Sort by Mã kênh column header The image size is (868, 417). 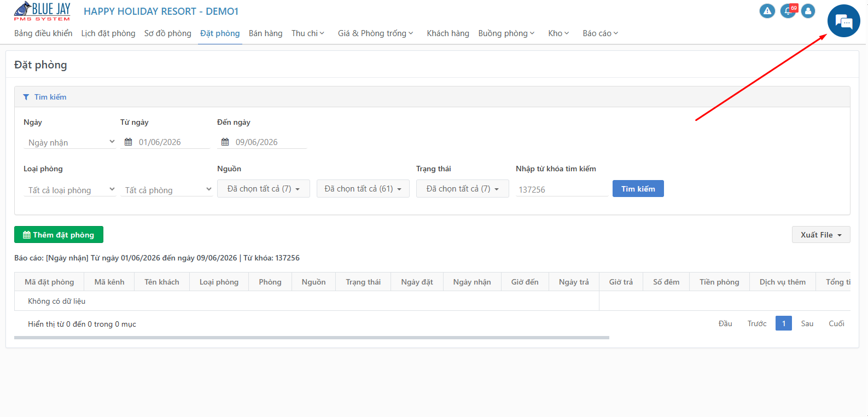click(109, 282)
